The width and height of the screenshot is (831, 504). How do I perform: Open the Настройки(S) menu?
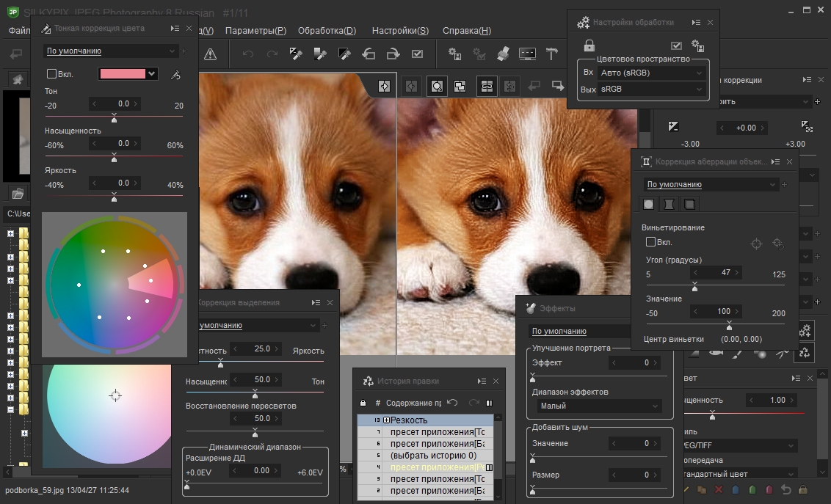(400, 31)
